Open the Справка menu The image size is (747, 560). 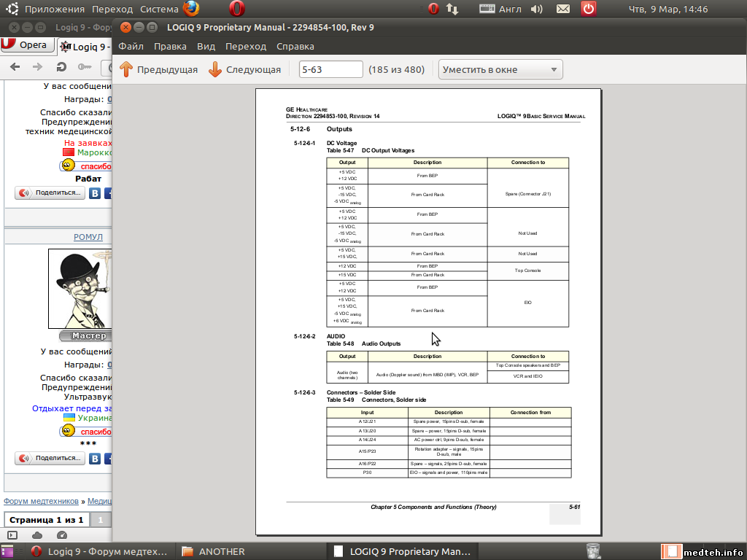[x=295, y=46]
